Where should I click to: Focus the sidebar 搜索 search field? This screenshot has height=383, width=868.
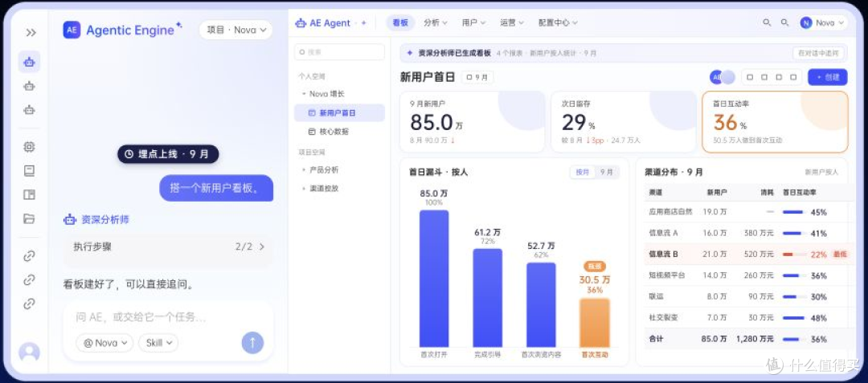click(339, 52)
